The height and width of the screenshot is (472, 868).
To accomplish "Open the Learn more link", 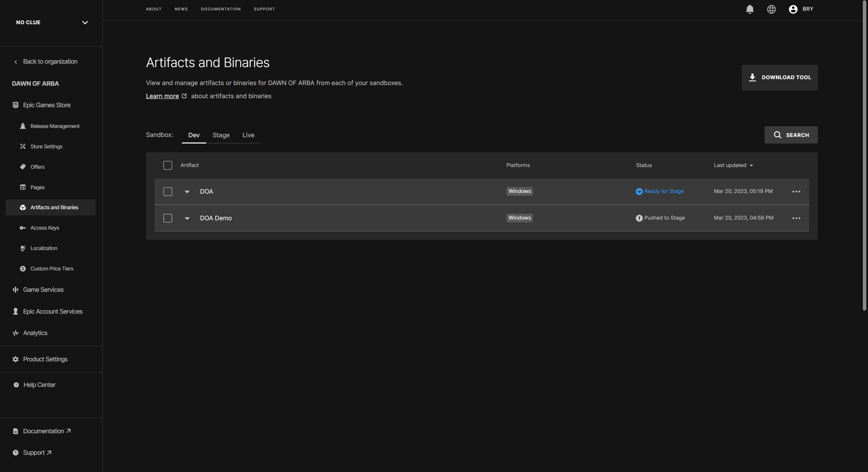I will (162, 96).
